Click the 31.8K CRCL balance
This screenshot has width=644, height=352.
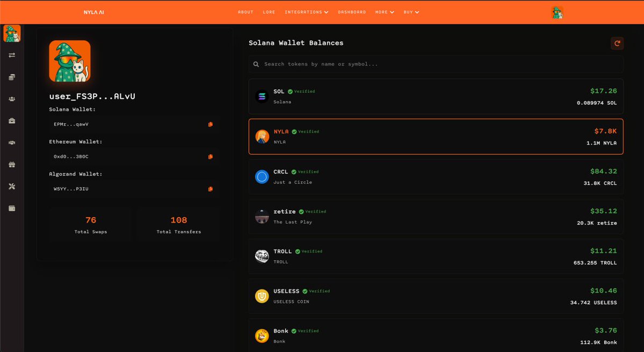pos(600,183)
